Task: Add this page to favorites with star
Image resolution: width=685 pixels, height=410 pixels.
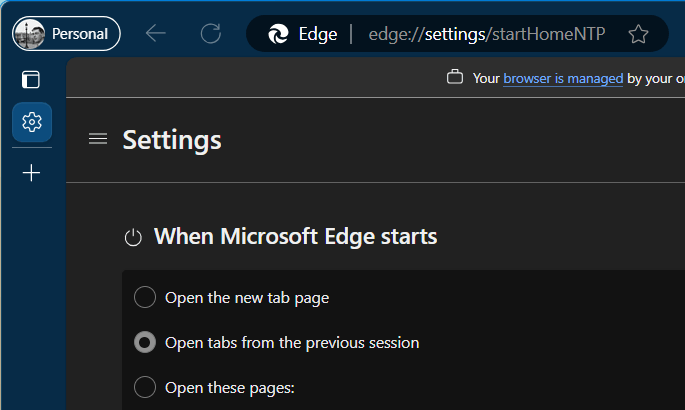Action: 638,34
